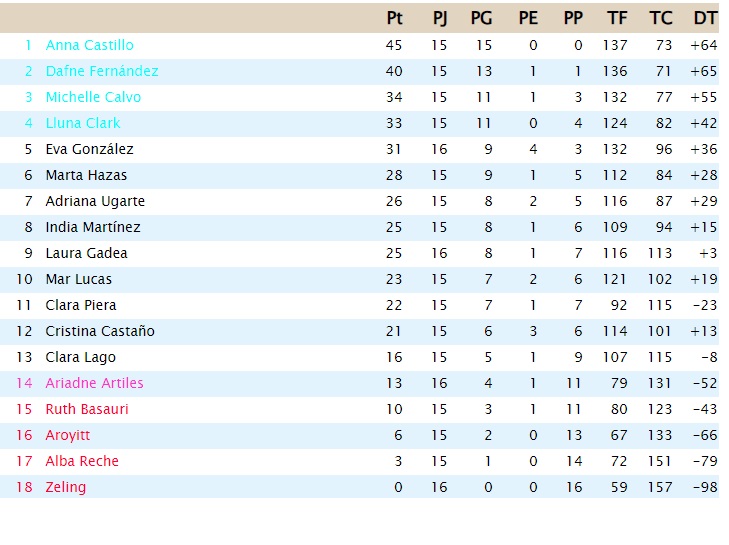The width and height of the screenshot is (729, 545).
Task: Click the TF column header
Action: click(x=617, y=18)
